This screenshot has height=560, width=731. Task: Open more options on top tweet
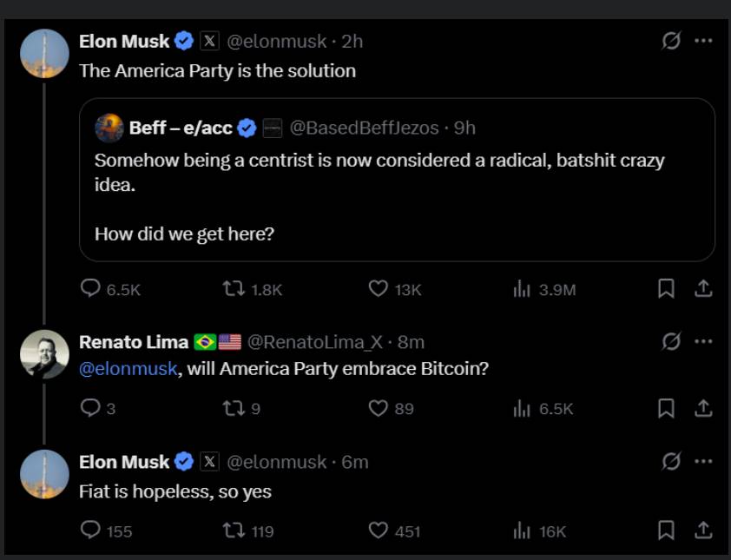click(704, 41)
